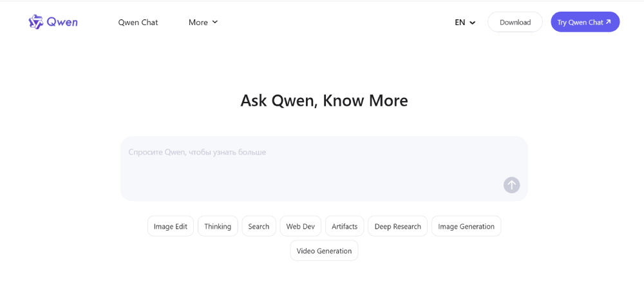Viewport: 644px width, 297px height.
Task: Select the Artifacts option
Action: [x=345, y=226]
